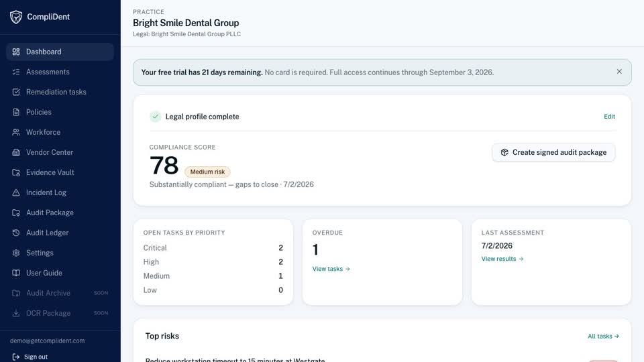Select Audit Archive coming soon item

tap(60, 293)
